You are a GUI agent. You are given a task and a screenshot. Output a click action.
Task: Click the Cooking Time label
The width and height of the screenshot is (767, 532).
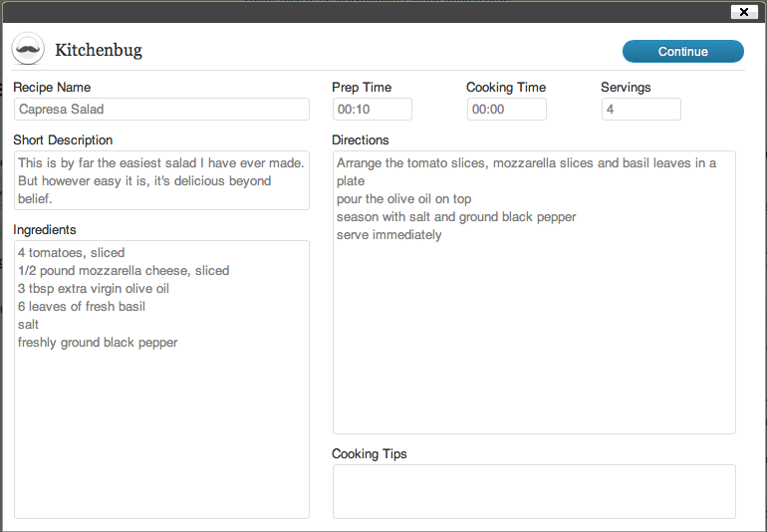[x=506, y=87]
